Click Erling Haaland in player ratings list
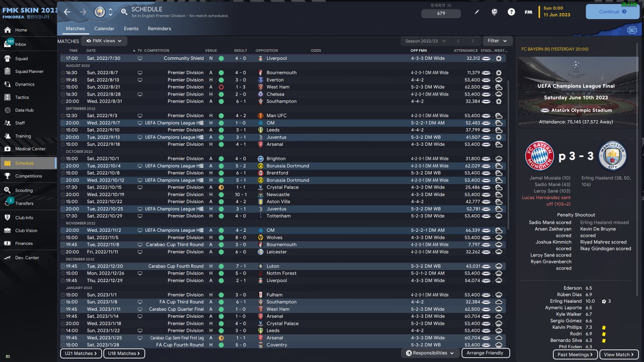This screenshot has height=362, width=644. 566,301
